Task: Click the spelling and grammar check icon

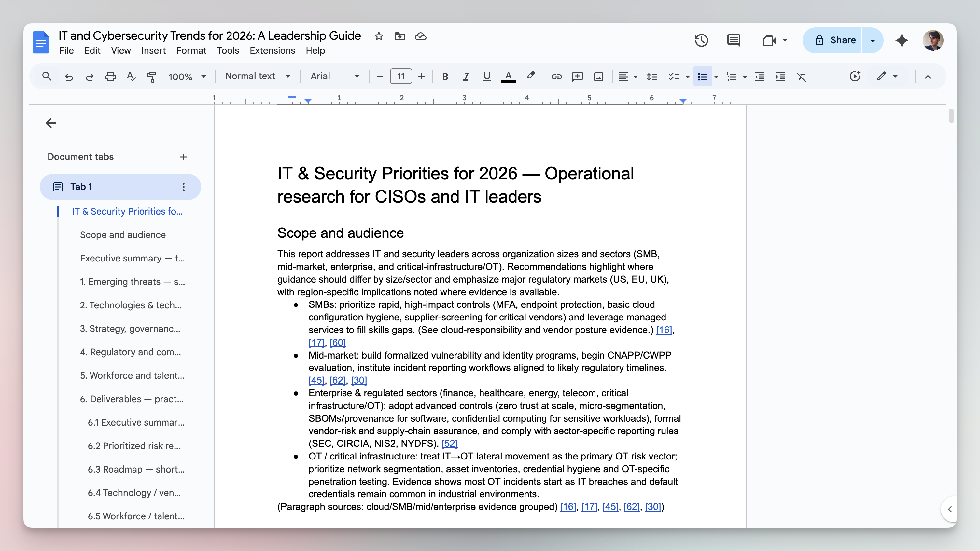Action: click(131, 77)
